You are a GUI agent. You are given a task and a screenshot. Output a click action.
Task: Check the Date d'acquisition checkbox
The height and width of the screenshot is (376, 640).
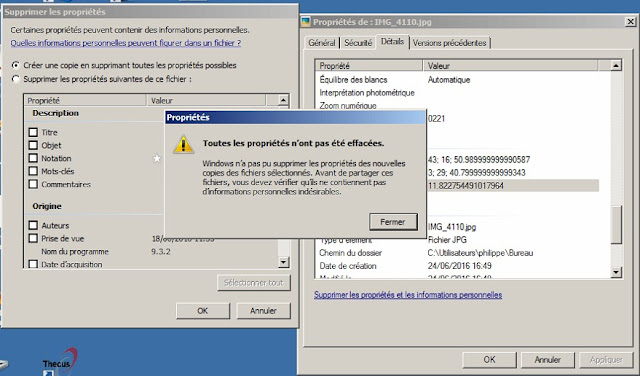[33, 264]
